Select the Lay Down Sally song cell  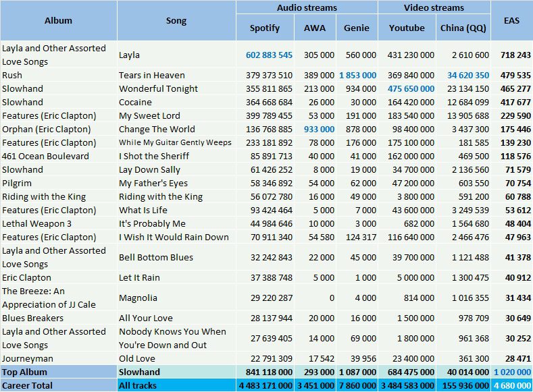point(176,170)
